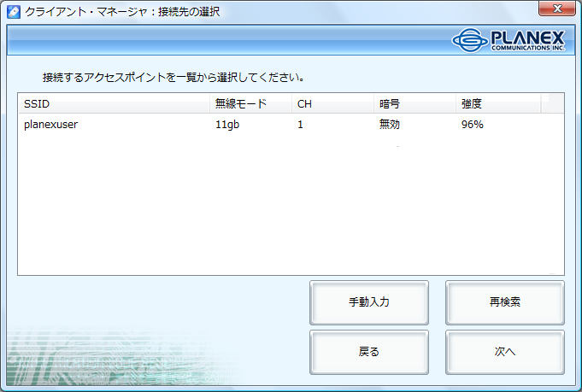The height and width of the screenshot is (392, 582).
Task: Click the PLANEX Communications logo
Action: (x=509, y=40)
